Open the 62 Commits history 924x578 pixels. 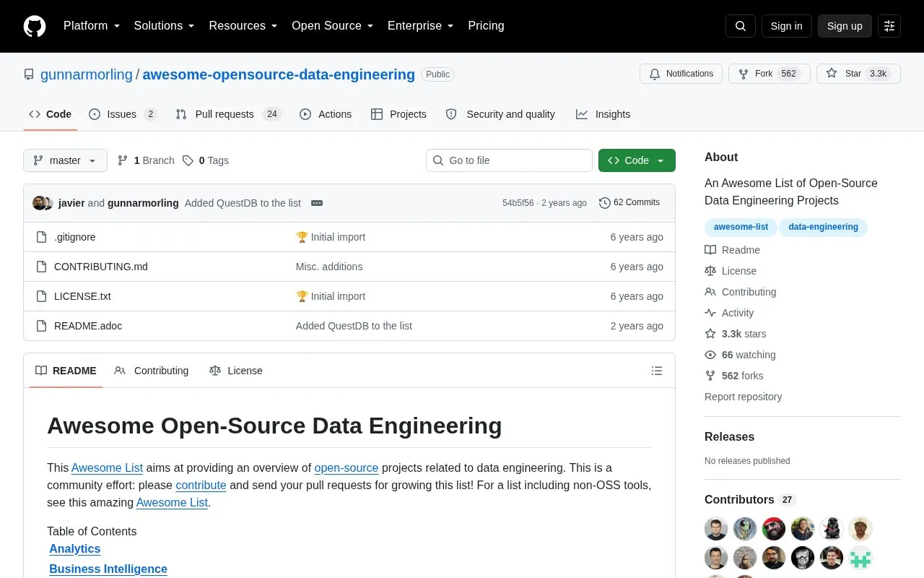629,203
